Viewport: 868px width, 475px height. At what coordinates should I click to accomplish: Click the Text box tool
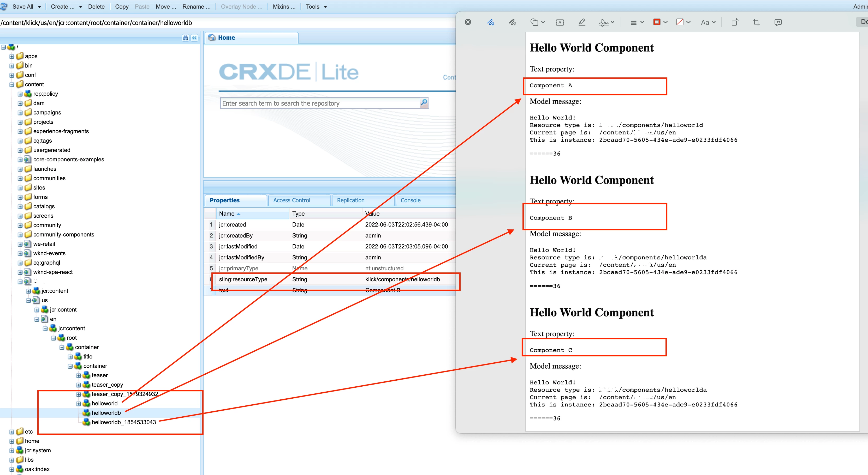point(560,22)
